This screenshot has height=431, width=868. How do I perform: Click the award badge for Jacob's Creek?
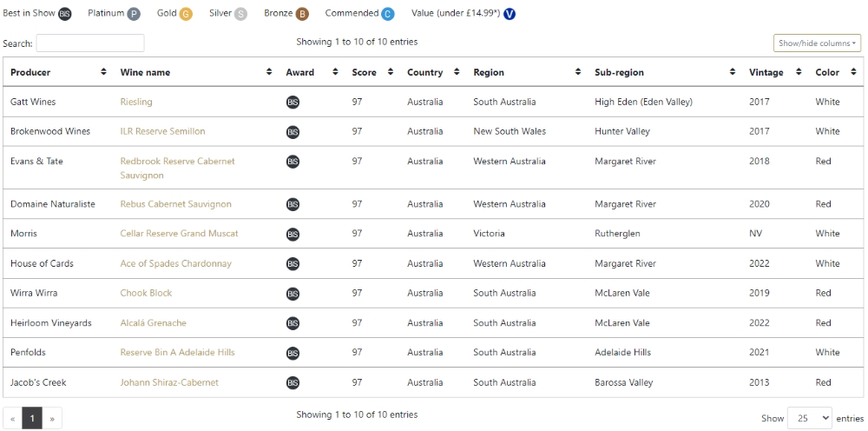coord(293,382)
